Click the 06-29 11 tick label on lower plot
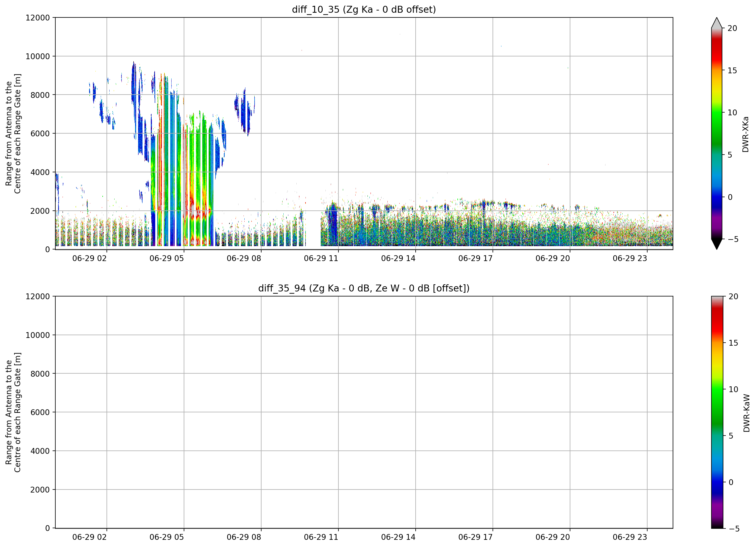Image resolution: width=756 pixels, height=547 pixels. [321, 537]
